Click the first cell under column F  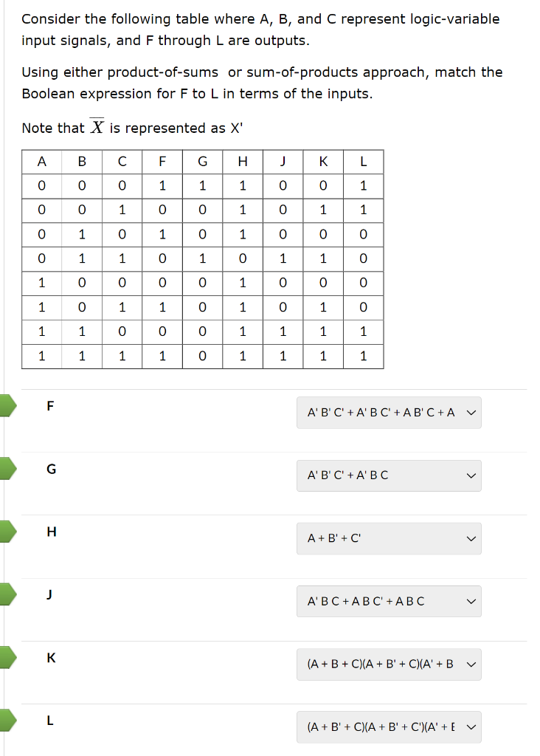tap(162, 185)
